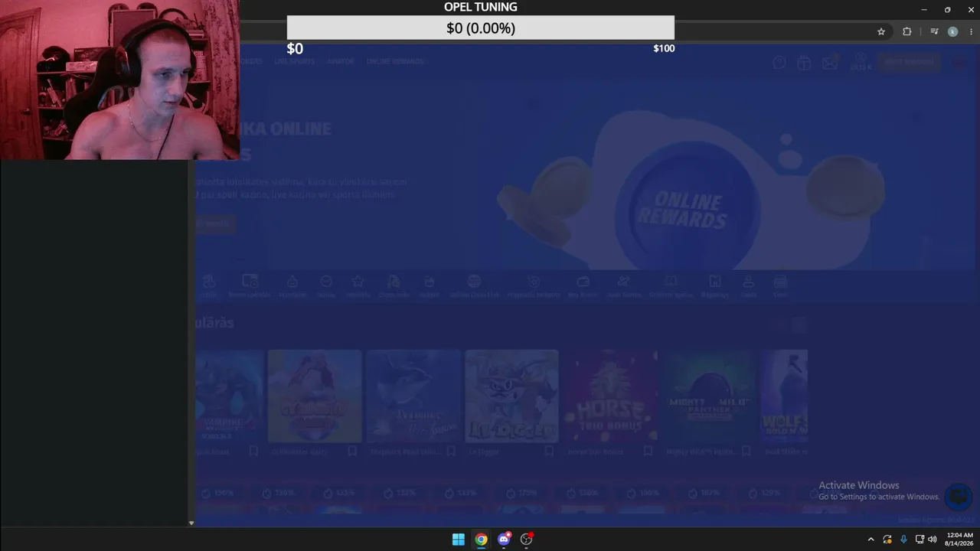This screenshot has height=551, width=980.
Task: Open the gift bonuses icon in header
Action: pos(804,63)
